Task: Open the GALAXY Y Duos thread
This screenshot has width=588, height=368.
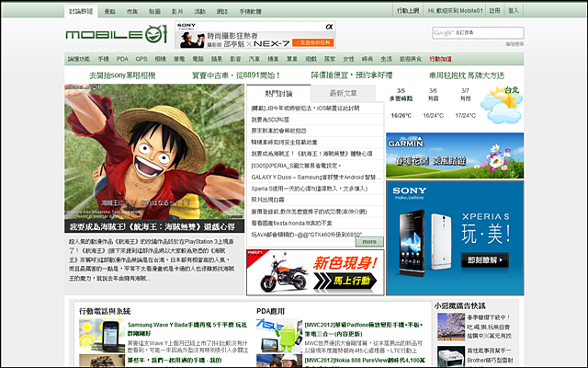Action: click(x=316, y=178)
